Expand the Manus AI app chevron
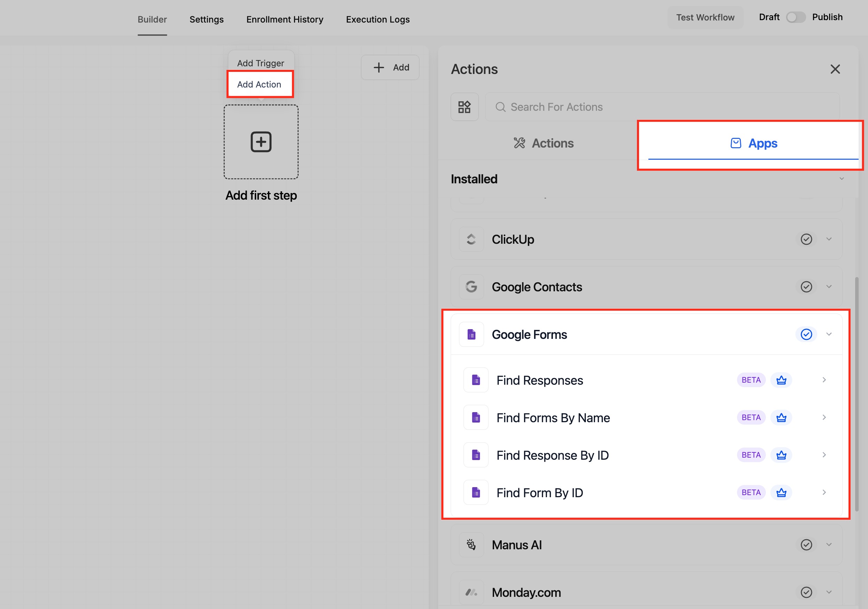The height and width of the screenshot is (609, 868). [829, 545]
